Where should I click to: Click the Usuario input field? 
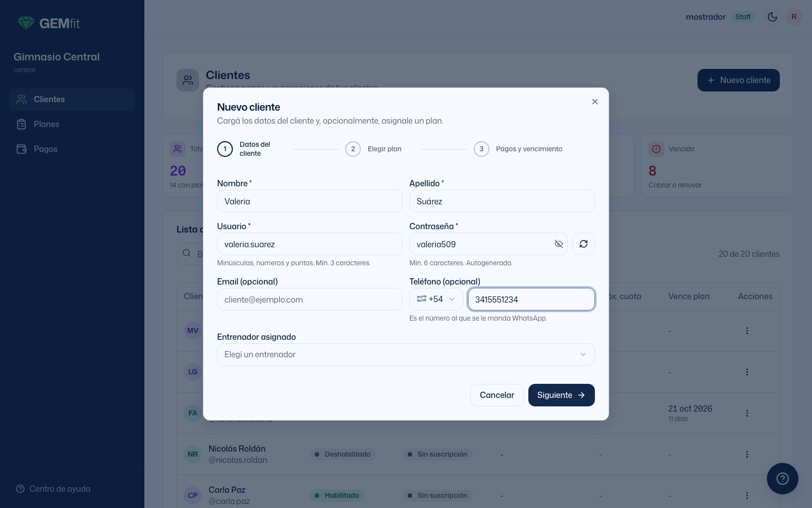(310, 244)
